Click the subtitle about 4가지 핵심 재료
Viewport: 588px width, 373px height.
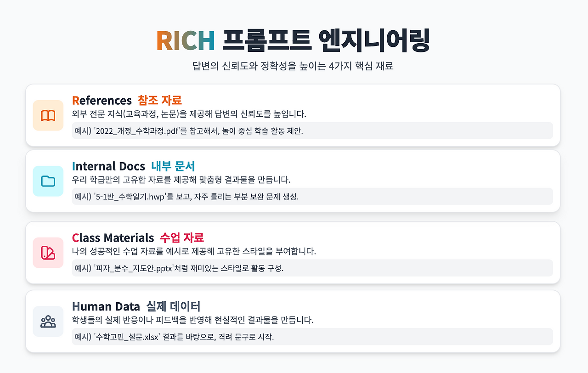point(294,66)
